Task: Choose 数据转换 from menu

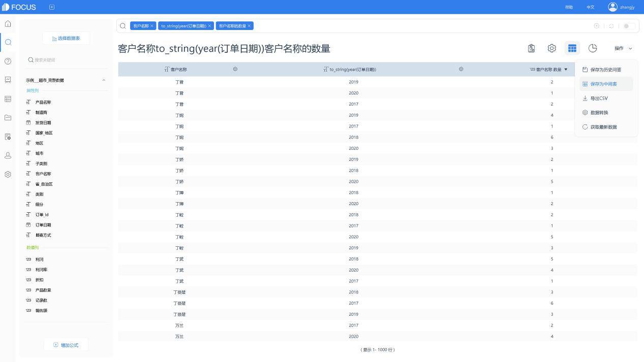Action: click(x=606, y=113)
